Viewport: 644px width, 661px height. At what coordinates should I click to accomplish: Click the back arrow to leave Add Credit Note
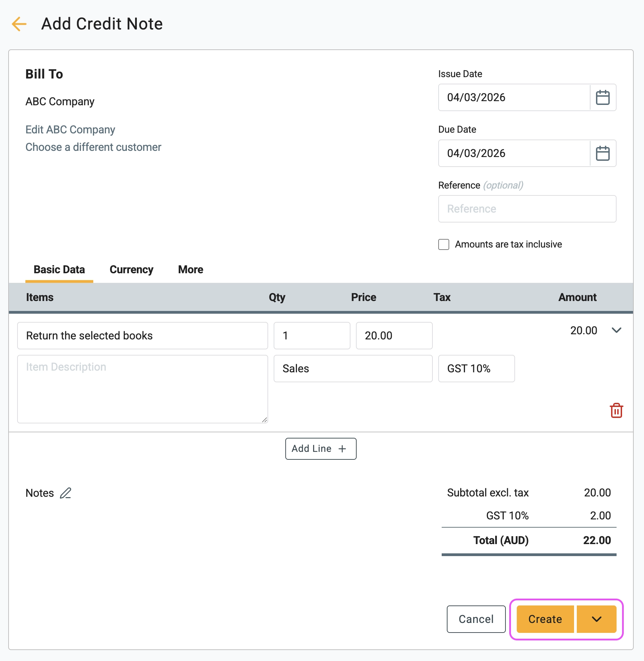point(19,24)
